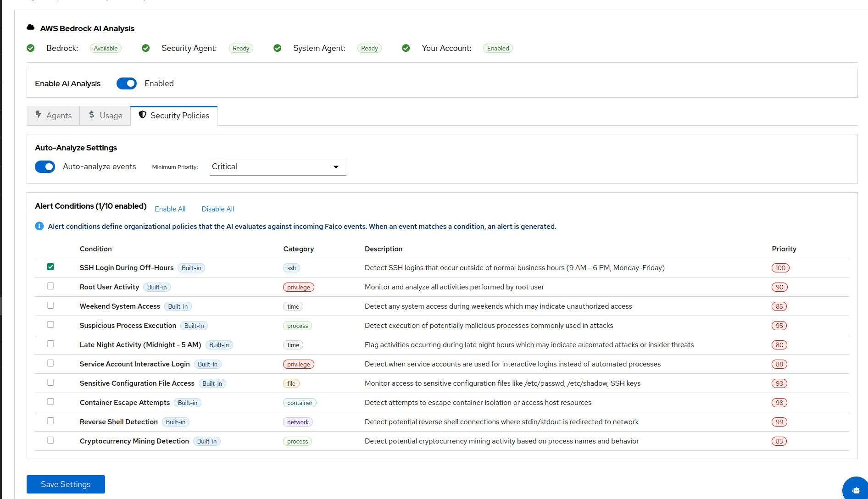868x499 pixels.
Task: Click the Priority column header
Action: [784, 249]
